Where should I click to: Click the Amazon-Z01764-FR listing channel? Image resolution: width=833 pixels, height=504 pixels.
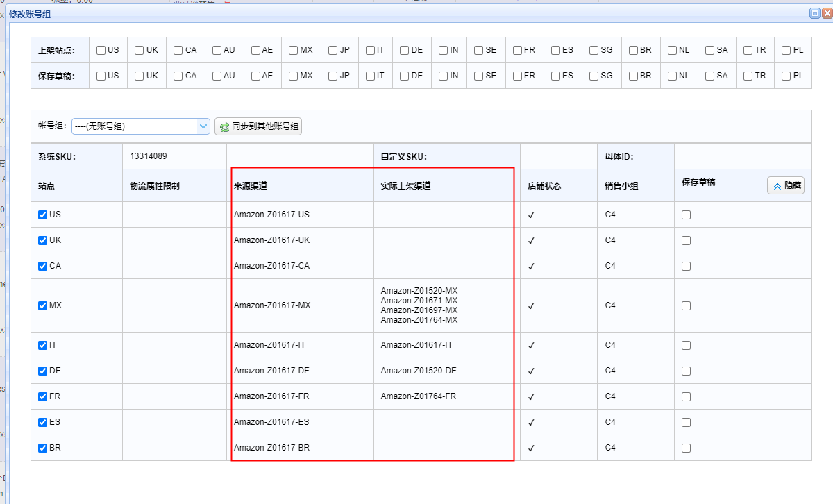coord(419,396)
